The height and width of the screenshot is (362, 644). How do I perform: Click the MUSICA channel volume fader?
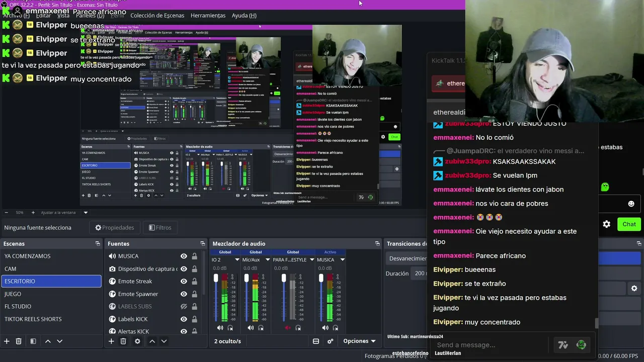(321, 278)
